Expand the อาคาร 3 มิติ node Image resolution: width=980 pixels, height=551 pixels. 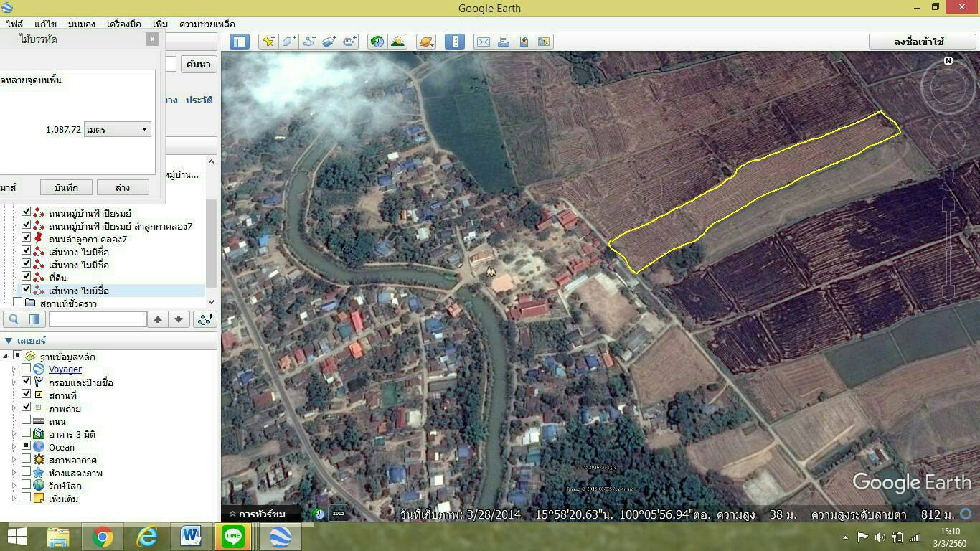click(14, 433)
